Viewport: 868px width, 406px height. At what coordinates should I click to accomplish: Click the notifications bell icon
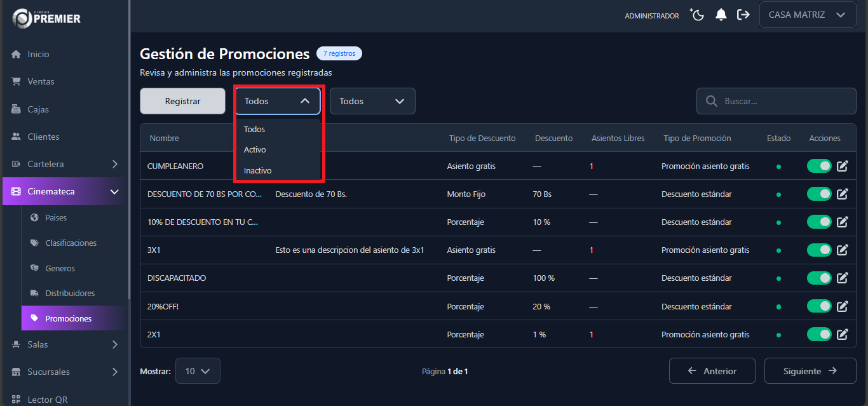coord(721,14)
